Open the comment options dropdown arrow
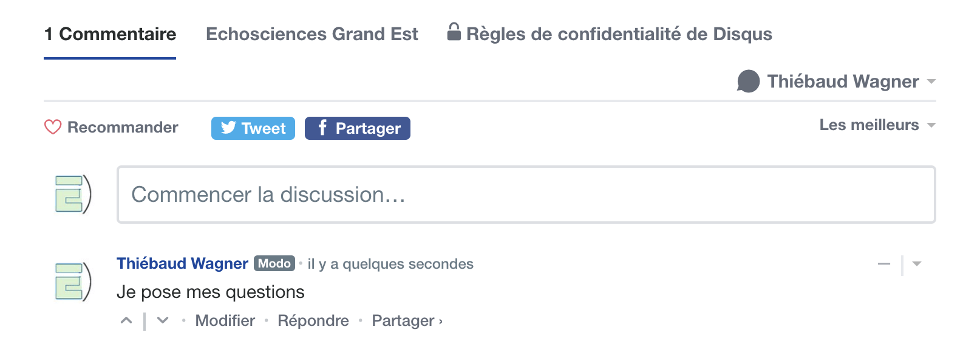The height and width of the screenshot is (349, 980). click(x=917, y=264)
